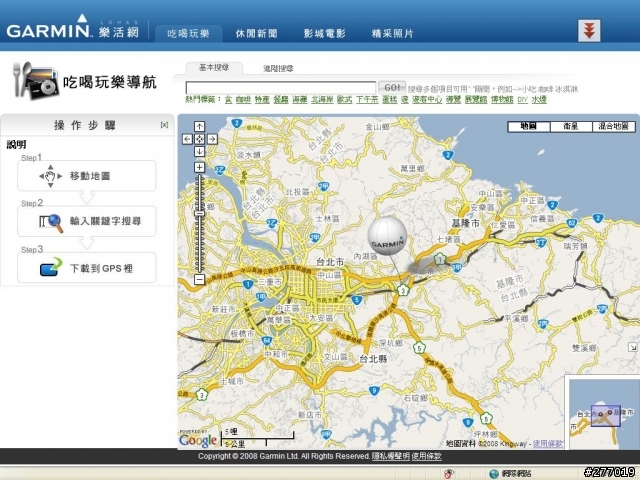Click the blue viewport box in the overview mini-map
Viewport: 640px width, 480px height.
click(606, 416)
